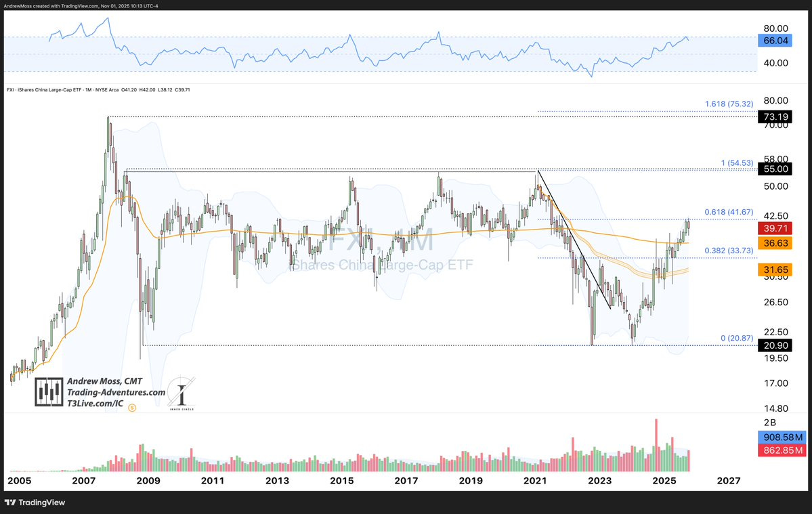Click the 2019 year on time axis
Image resolution: width=812 pixels, height=514 pixels.
tap(471, 481)
